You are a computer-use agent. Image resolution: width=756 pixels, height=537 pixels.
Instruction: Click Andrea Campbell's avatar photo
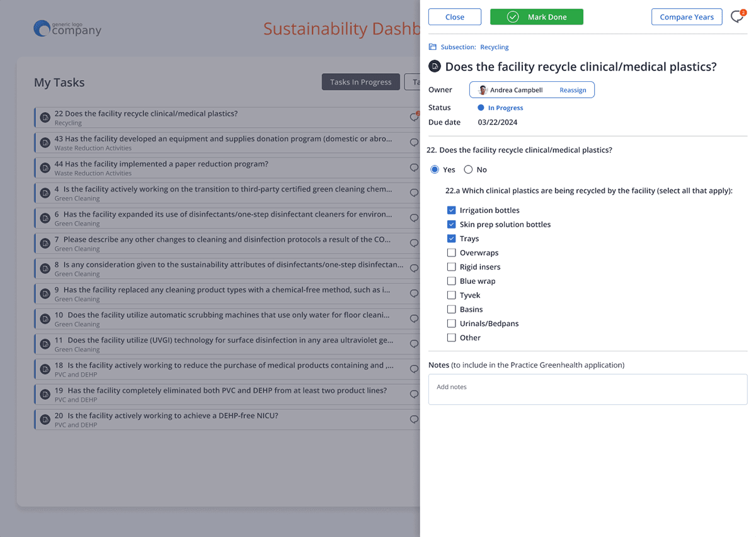pyautogui.click(x=483, y=90)
